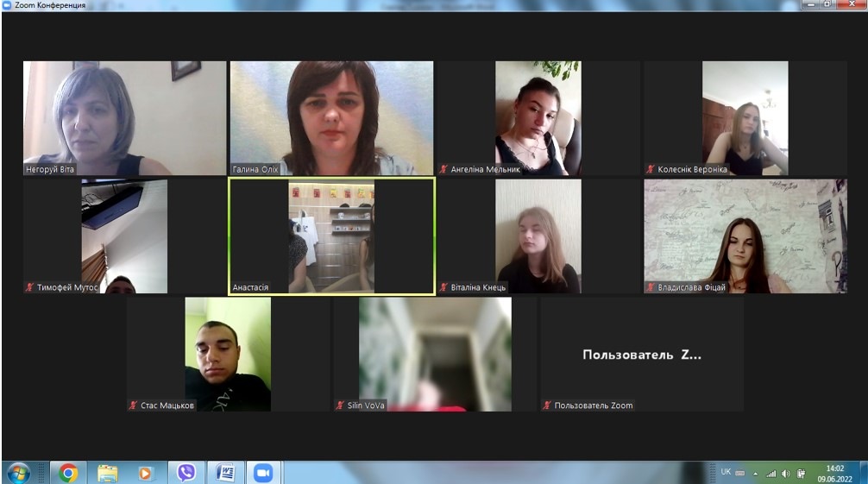Open Viber from the taskbar
Image resolution: width=868 pixels, height=484 pixels.
186,473
